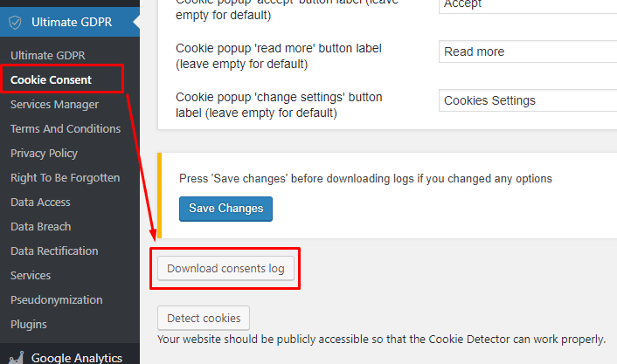Click the 'accept' button label input field
Image resolution: width=617 pixels, height=364 pixels.
527,5
